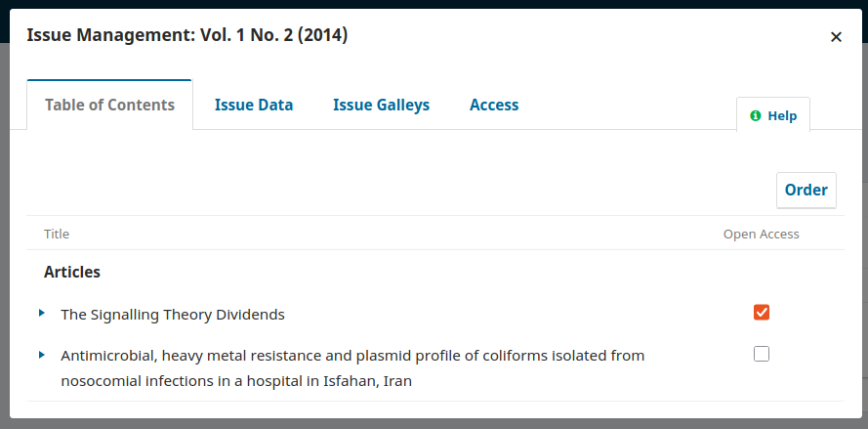The height and width of the screenshot is (429, 868).
Task: Select the Table of Contents tab
Action: (109, 105)
